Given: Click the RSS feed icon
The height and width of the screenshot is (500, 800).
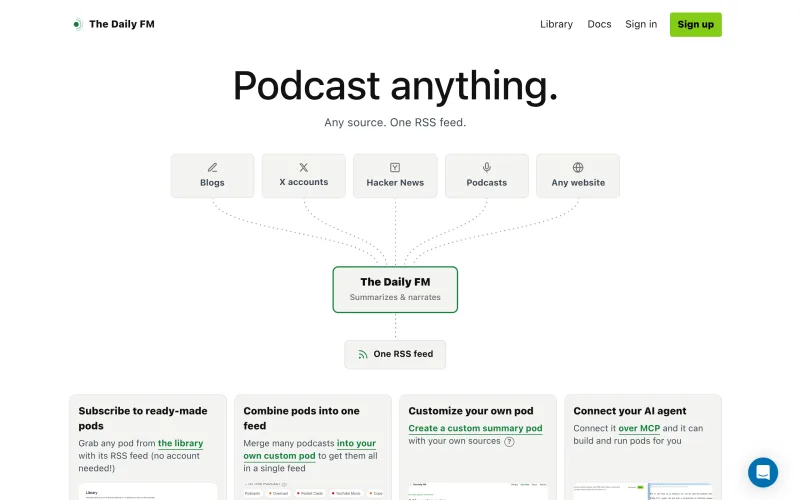Looking at the screenshot, I should 363,354.
